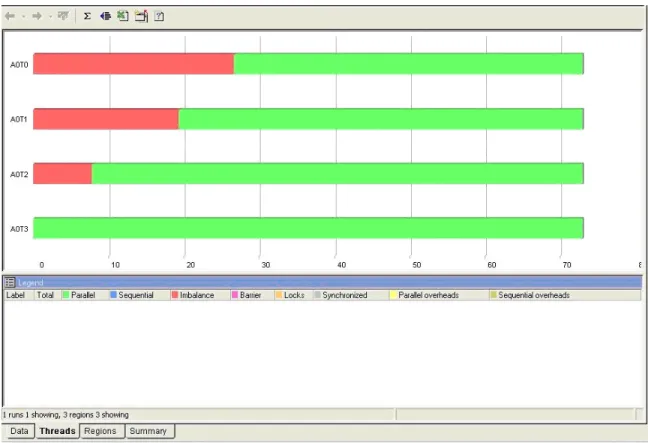Click the green parallel segment of A0T0
This screenshot has width=648, height=443.
(x=409, y=64)
